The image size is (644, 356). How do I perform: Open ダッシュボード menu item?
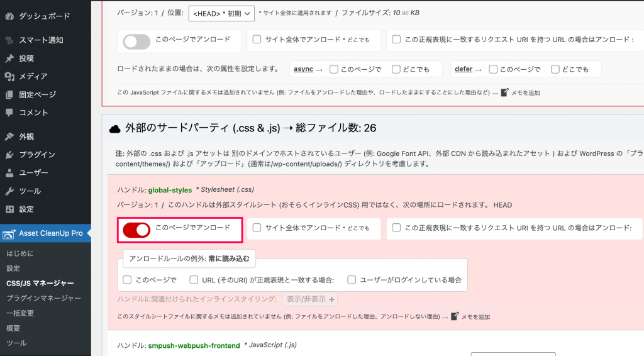click(x=45, y=16)
